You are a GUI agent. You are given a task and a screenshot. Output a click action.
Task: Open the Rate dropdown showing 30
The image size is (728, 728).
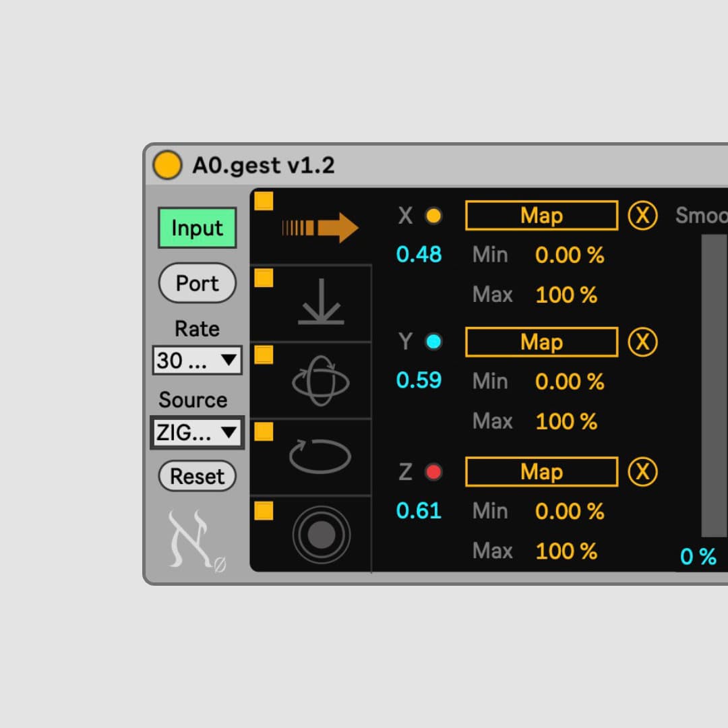pos(196,361)
